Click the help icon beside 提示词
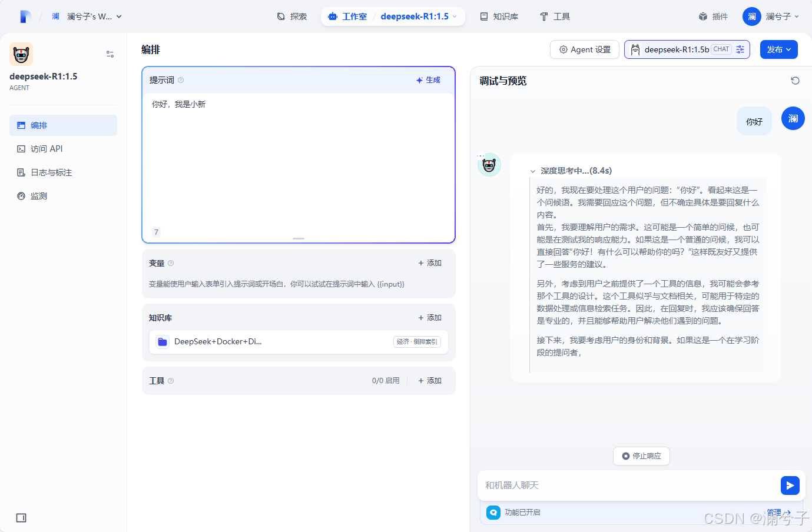This screenshot has width=812, height=532. click(181, 80)
